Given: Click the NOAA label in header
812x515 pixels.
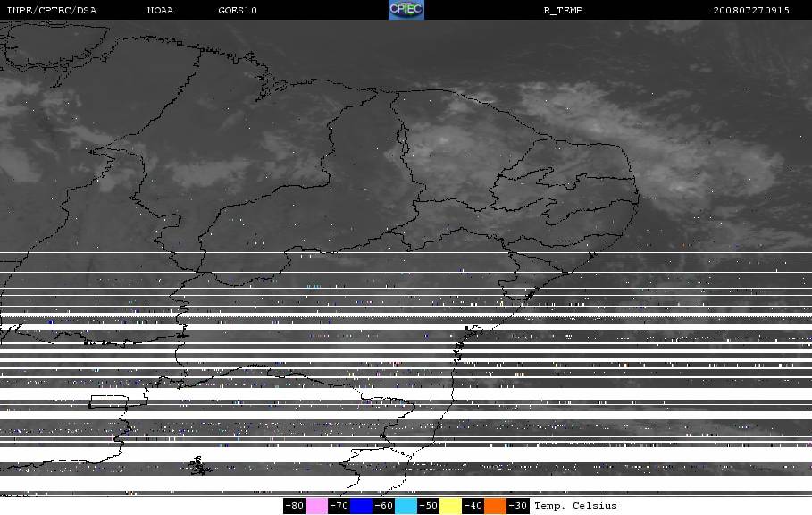Looking at the screenshot, I should (160, 11).
